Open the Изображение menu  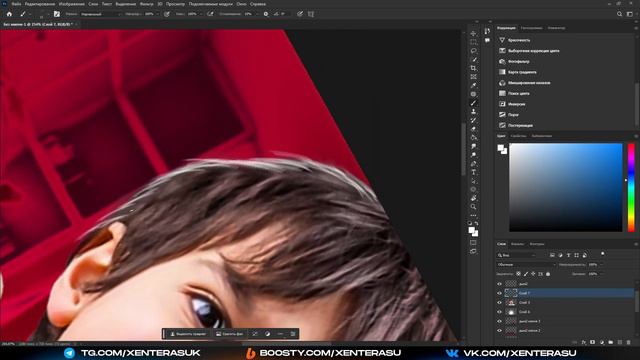tap(71, 4)
